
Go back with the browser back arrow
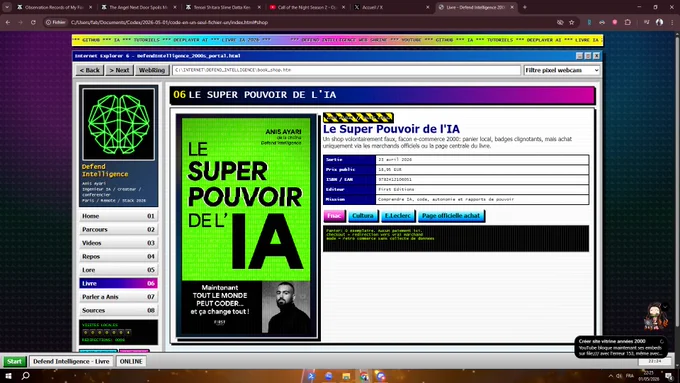pos(8,22)
